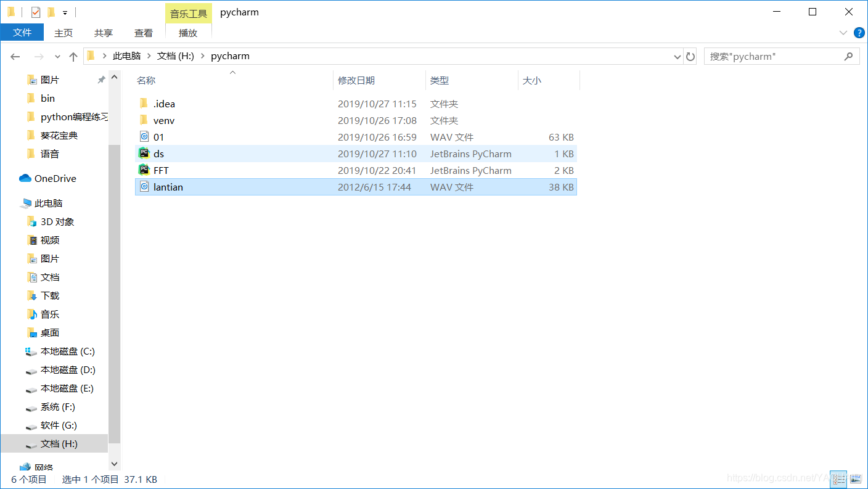Click the 音乐 folder icon
868x489 pixels.
32,314
